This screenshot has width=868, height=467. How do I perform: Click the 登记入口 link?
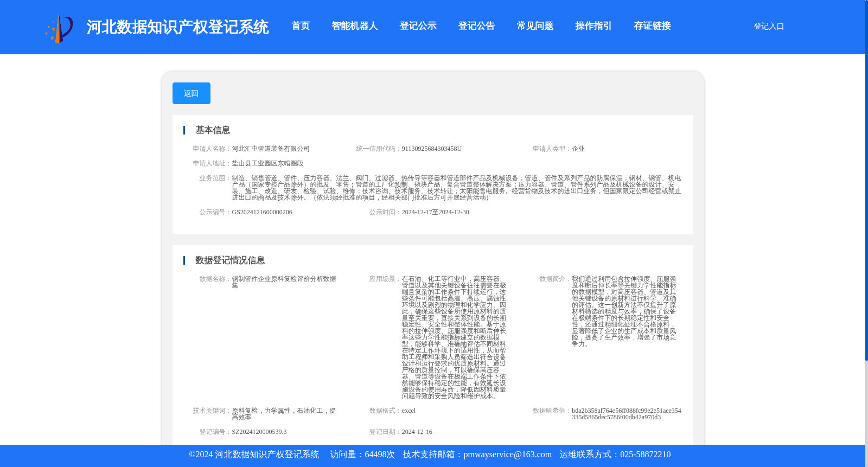769,27
